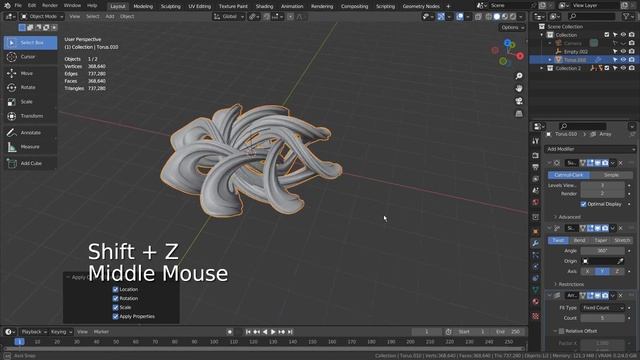Choose the Move tool
This screenshot has height=360, width=640.
(31, 73)
